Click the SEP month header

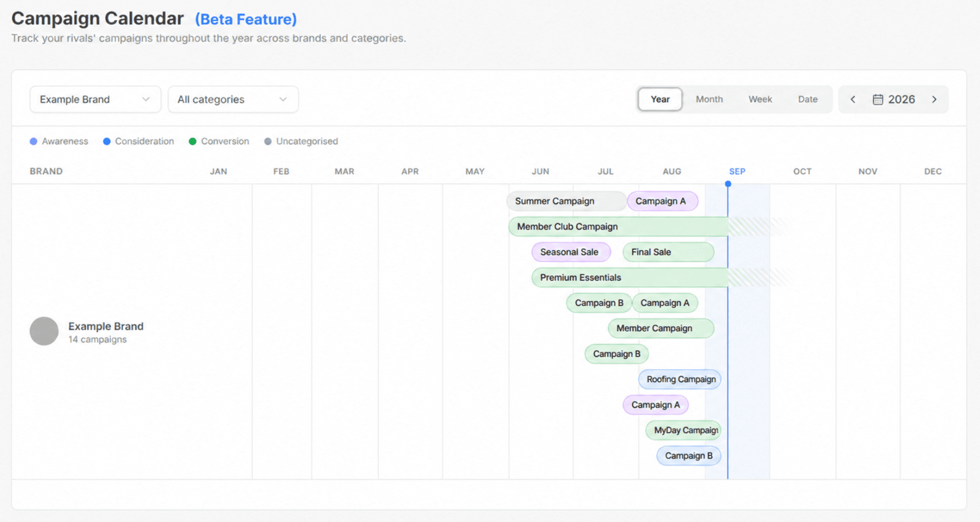[737, 171]
